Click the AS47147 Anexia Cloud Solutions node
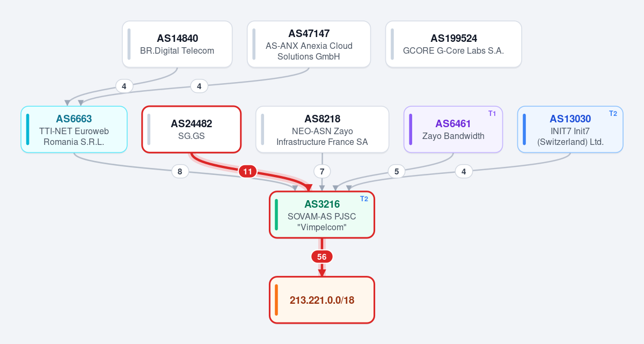The image size is (644, 344). pos(309,44)
